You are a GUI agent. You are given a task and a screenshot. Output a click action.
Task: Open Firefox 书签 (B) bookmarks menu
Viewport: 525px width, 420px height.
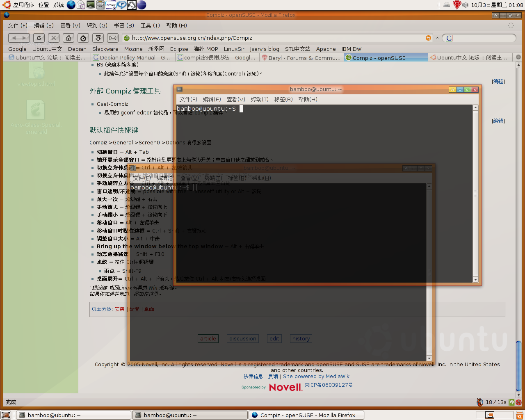pyautogui.click(x=124, y=25)
